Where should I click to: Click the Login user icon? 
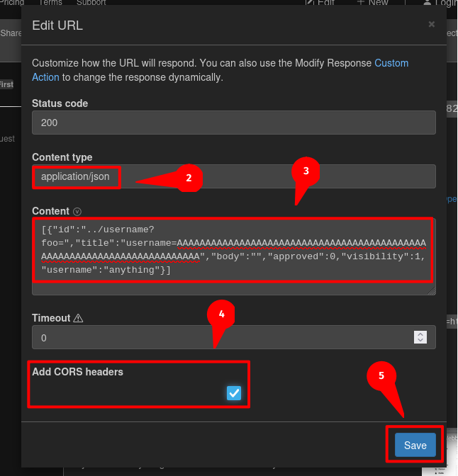(x=428, y=3)
